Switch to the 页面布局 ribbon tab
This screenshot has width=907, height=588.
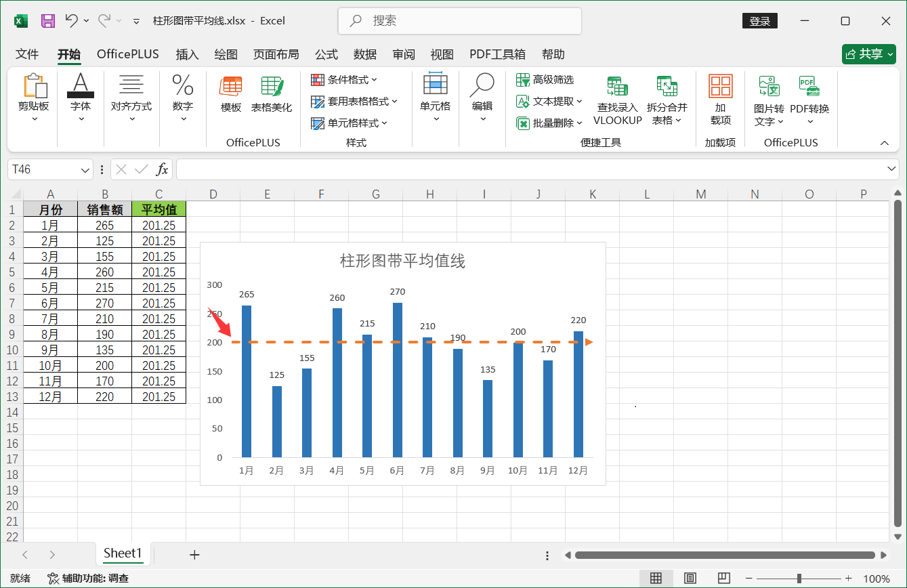pyautogui.click(x=276, y=54)
